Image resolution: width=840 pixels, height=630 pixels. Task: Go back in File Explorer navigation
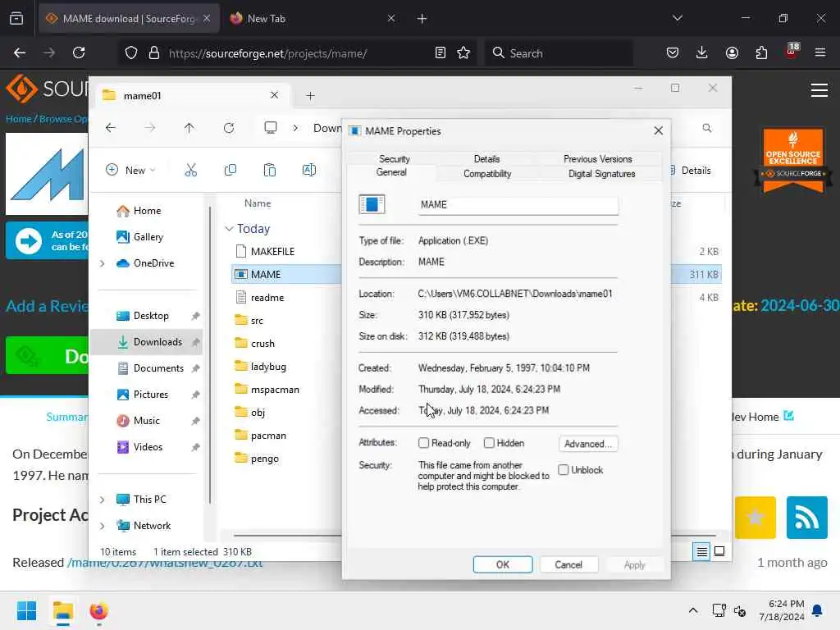(x=111, y=128)
